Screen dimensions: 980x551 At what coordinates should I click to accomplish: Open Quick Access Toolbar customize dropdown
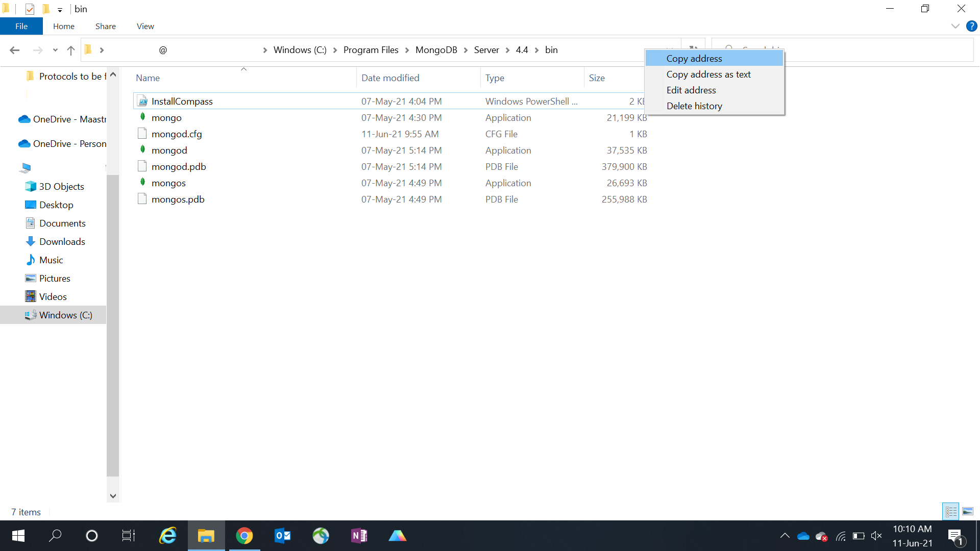pyautogui.click(x=60, y=10)
